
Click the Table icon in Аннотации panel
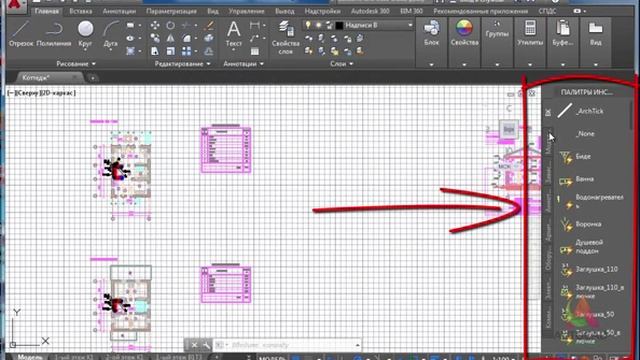click(255, 51)
